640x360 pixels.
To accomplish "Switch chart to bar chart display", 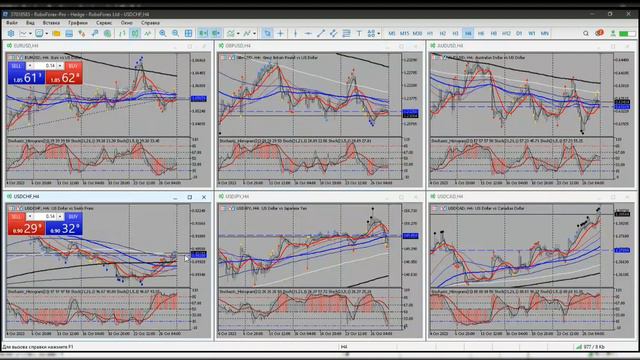I will coord(122,33).
